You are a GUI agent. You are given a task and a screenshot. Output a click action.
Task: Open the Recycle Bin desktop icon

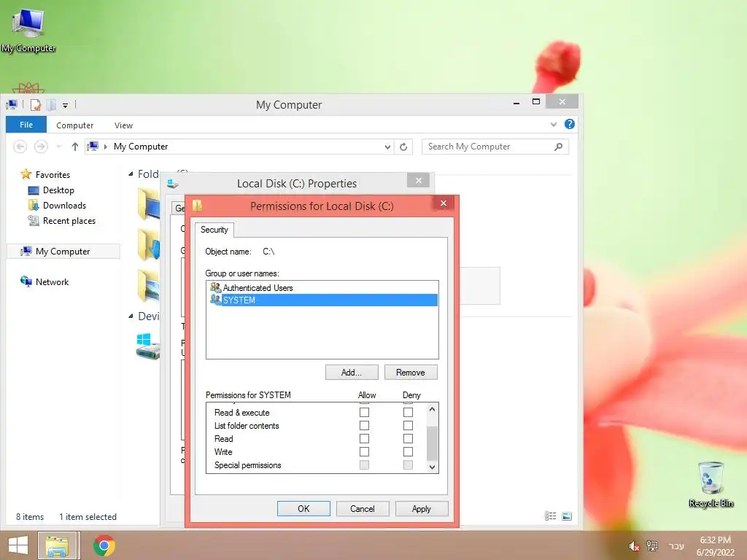point(711,484)
